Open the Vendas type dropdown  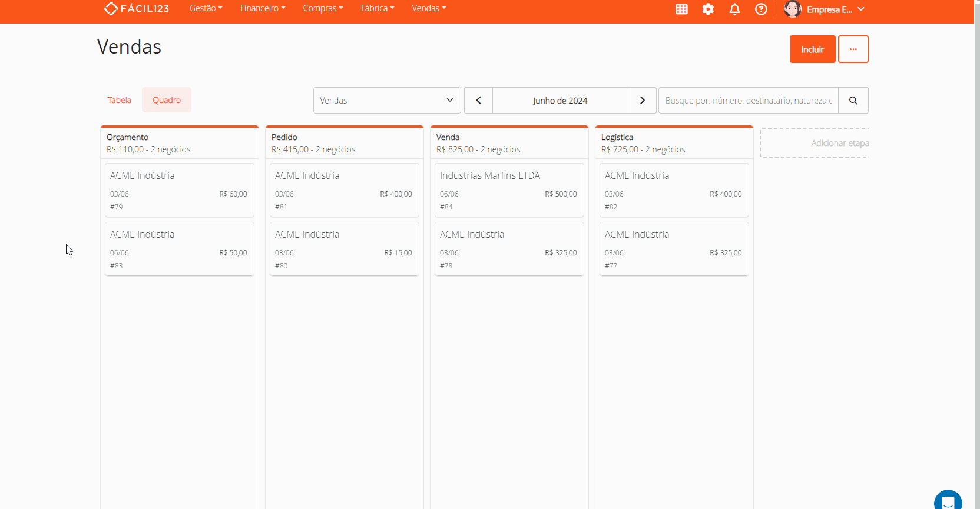(x=386, y=100)
